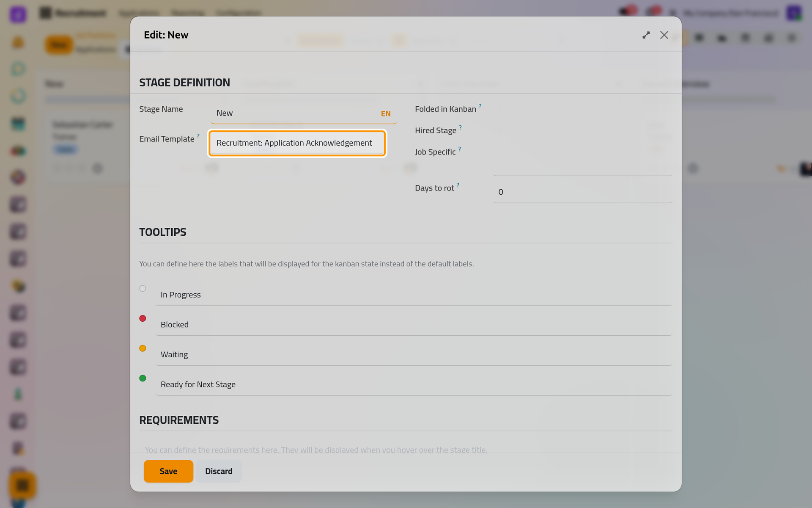Edit the Days to rot value

pos(582,192)
